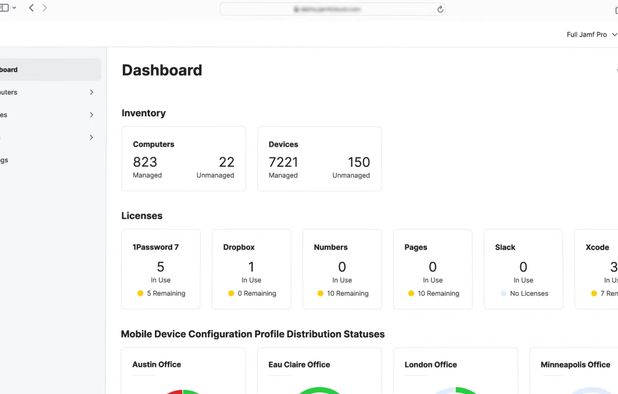This screenshot has height=394, width=618.
Task: Expand the Computers sidebar chevron
Action: [x=91, y=92]
